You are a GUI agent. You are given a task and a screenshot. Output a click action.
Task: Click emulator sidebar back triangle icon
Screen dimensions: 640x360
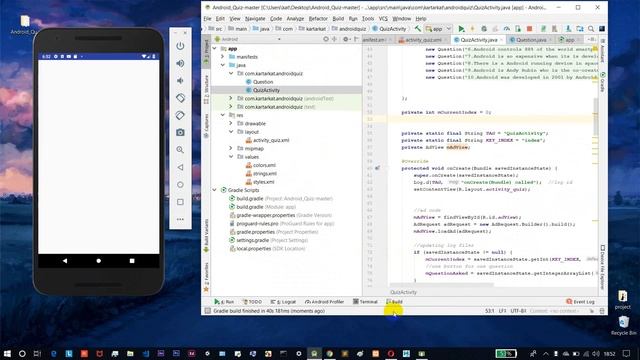tap(180, 167)
